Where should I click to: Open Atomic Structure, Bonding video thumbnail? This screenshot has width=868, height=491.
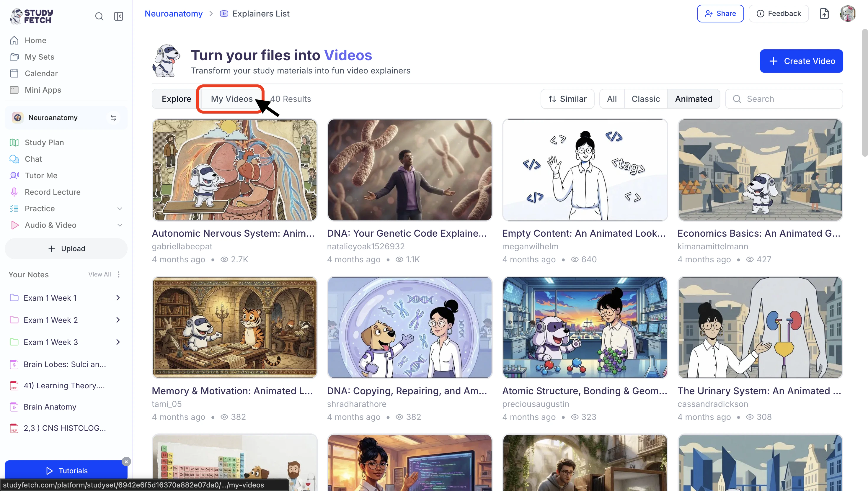click(585, 328)
